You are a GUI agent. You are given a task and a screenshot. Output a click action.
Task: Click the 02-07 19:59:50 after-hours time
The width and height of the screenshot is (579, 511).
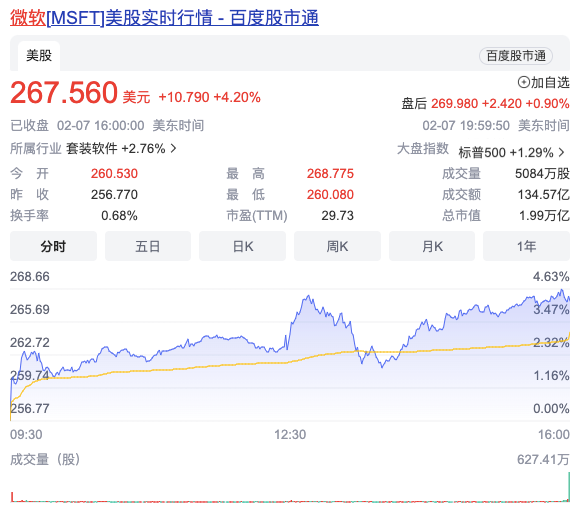pyautogui.click(x=466, y=126)
